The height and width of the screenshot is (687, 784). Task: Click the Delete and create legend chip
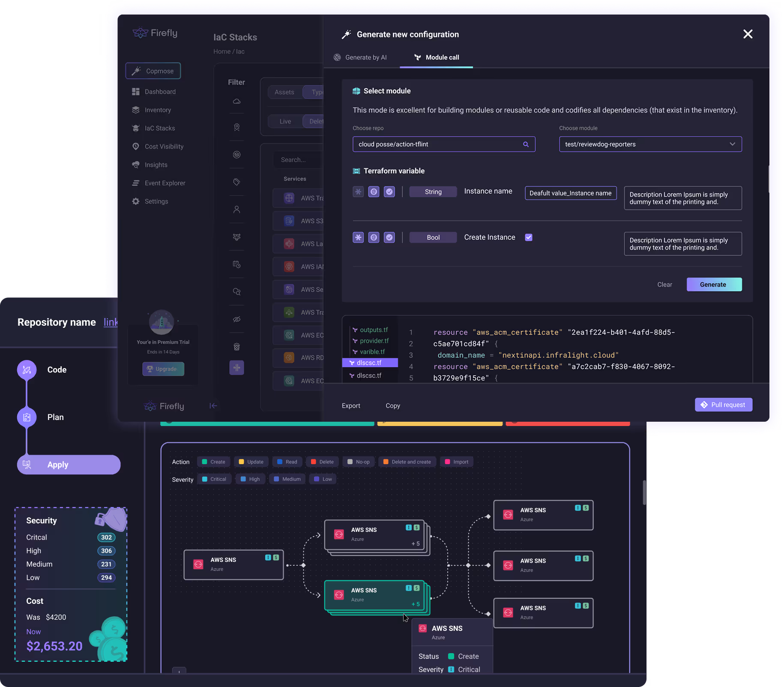coord(407,462)
